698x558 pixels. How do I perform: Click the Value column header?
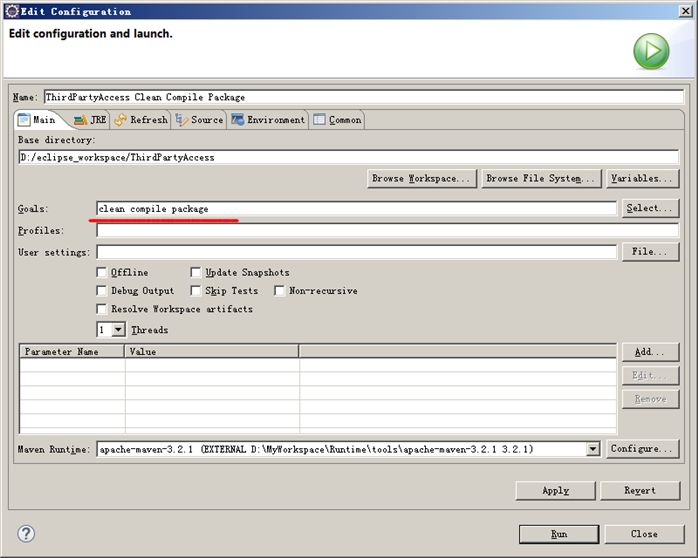(x=211, y=352)
